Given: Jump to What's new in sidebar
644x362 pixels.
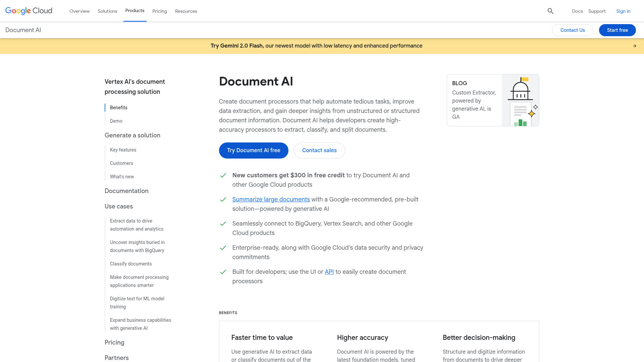Looking at the screenshot, I should pyautogui.click(x=122, y=177).
